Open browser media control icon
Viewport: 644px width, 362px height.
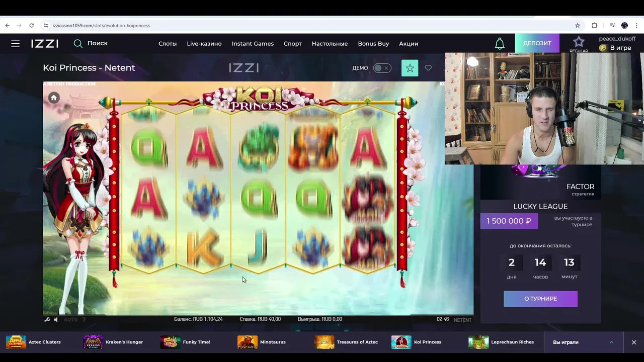(612, 25)
